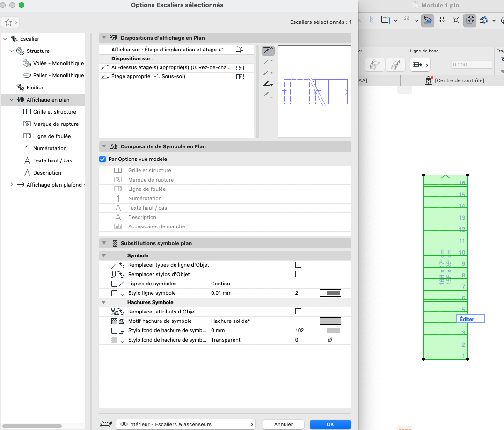Click the weight icon in the background toolbar
Image resolution: width=504 pixels, height=430 pixels.
click(407, 20)
